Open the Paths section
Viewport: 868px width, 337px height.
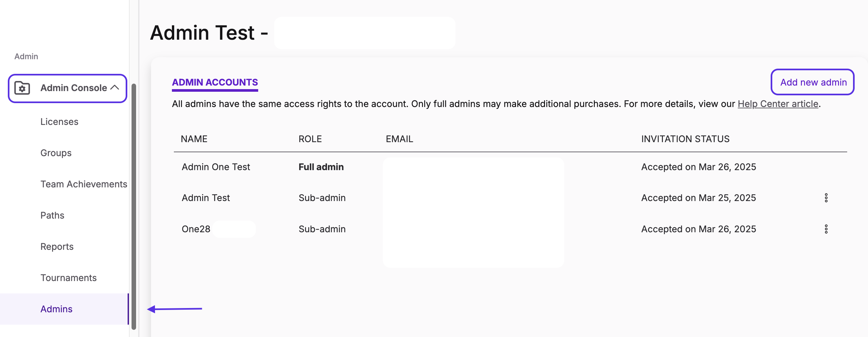tap(52, 215)
